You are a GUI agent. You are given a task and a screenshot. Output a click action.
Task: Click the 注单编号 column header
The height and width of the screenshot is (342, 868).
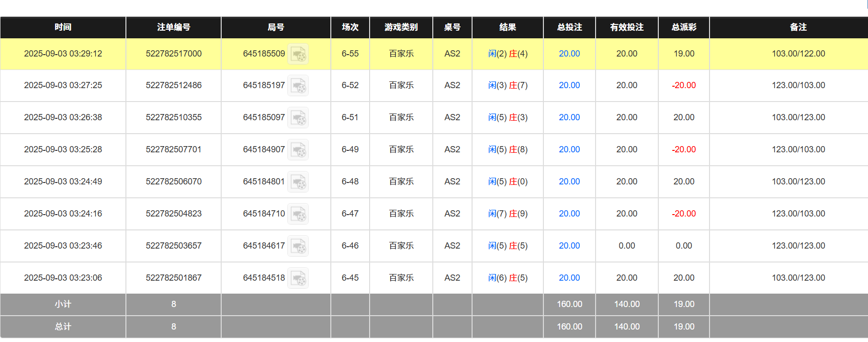click(173, 27)
